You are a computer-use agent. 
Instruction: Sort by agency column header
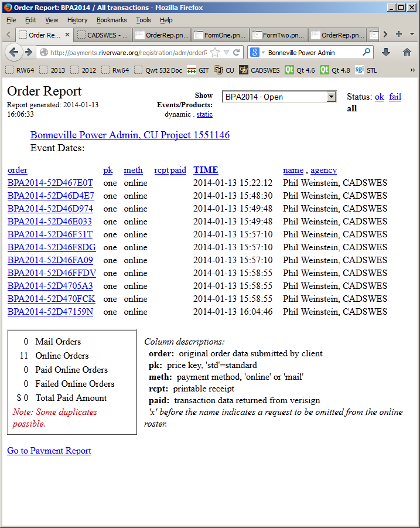tap(324, 170)
